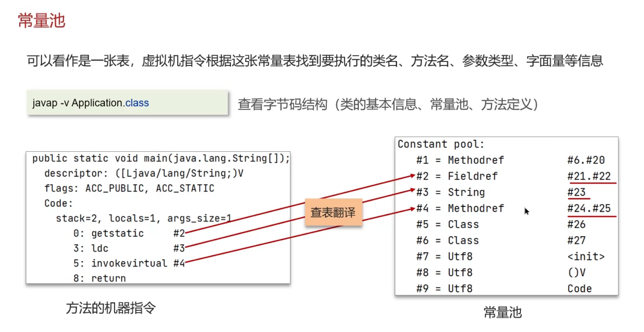Click the #1 = Methodref row
The height and width of the screenshot is (332, 644).
point(511,160)
